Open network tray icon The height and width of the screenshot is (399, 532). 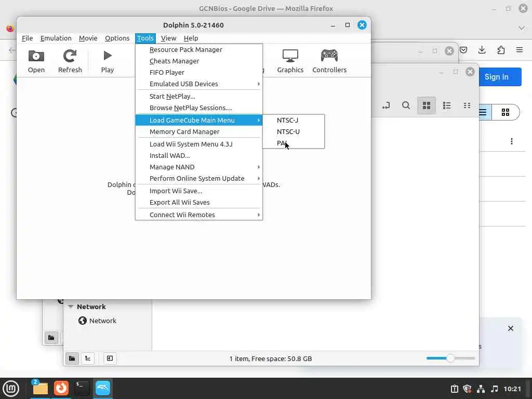point(481,389)
